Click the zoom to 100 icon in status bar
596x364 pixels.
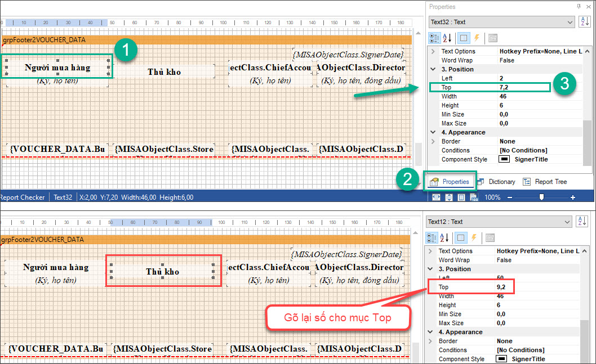[473, 197]
